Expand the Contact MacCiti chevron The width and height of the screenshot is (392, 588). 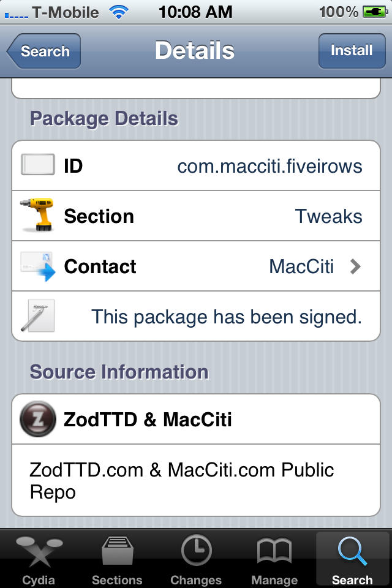(x=355, y=266)
